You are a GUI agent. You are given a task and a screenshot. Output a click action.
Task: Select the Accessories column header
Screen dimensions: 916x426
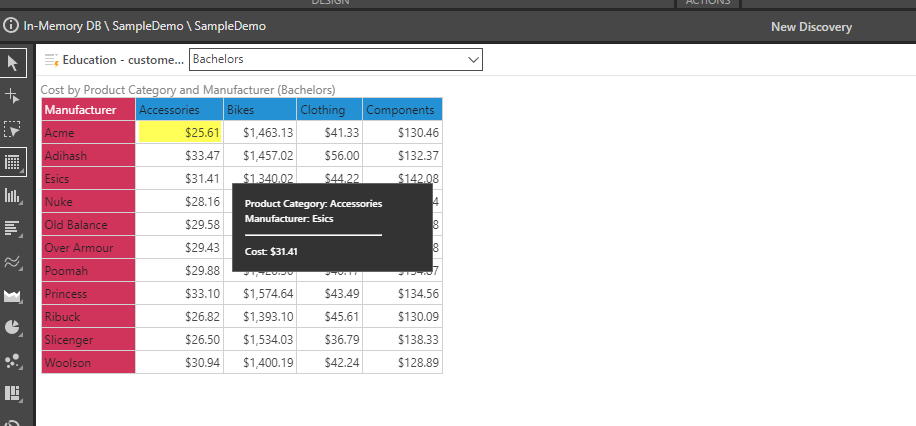click(180, 110)
